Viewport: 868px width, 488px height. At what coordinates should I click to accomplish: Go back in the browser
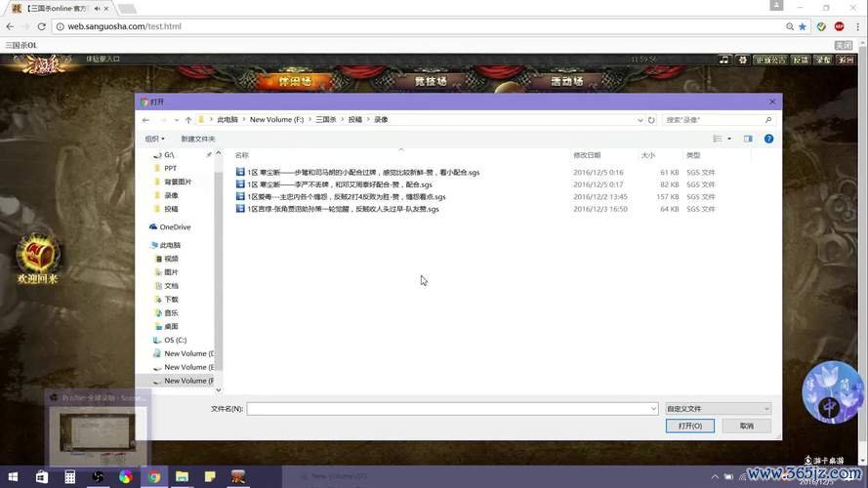(x=10, y=26)
